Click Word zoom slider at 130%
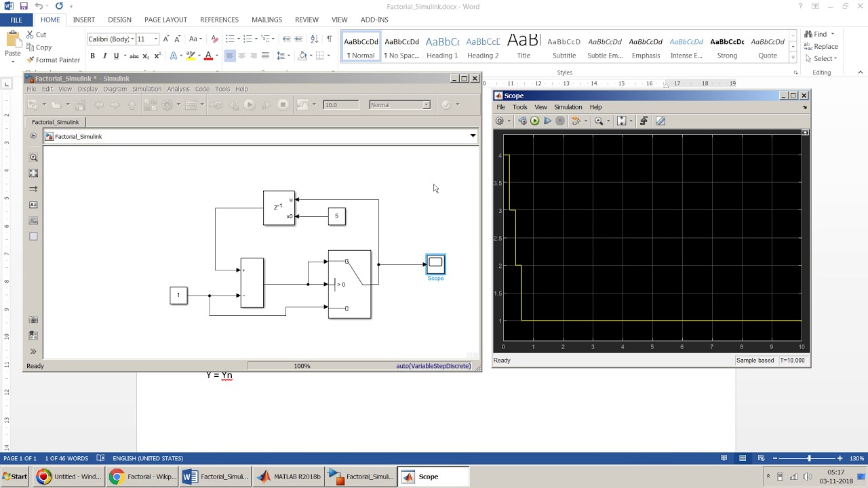868x488 pixels. point(808,458)
